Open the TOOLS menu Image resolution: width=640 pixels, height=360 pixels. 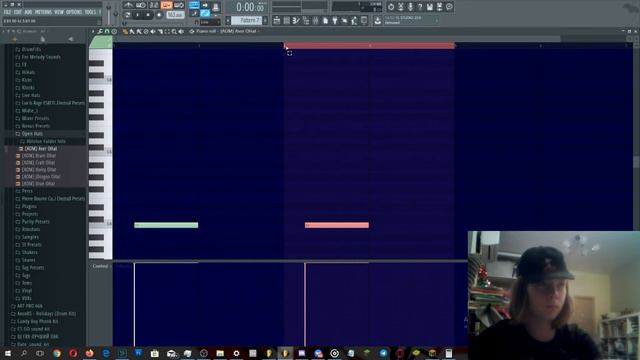(x=90, y=12)
